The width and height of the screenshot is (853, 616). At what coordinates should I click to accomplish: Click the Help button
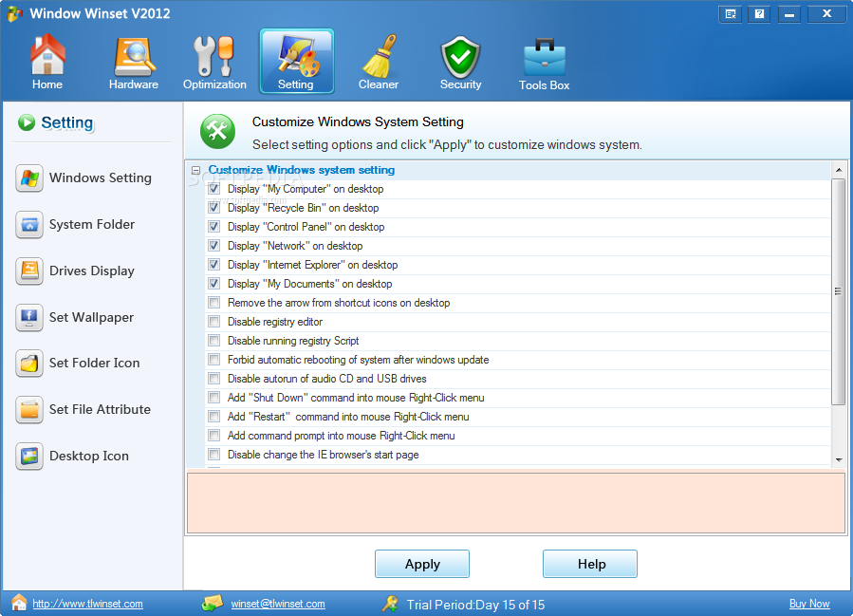[x=590, y=564]
